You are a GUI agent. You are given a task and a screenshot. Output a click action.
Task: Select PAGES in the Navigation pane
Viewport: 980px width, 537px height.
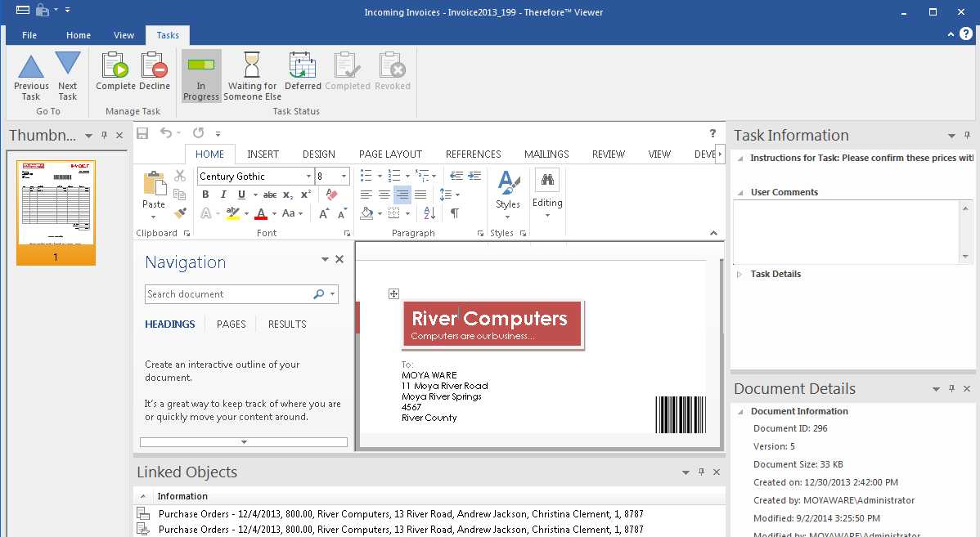point(231,324)
